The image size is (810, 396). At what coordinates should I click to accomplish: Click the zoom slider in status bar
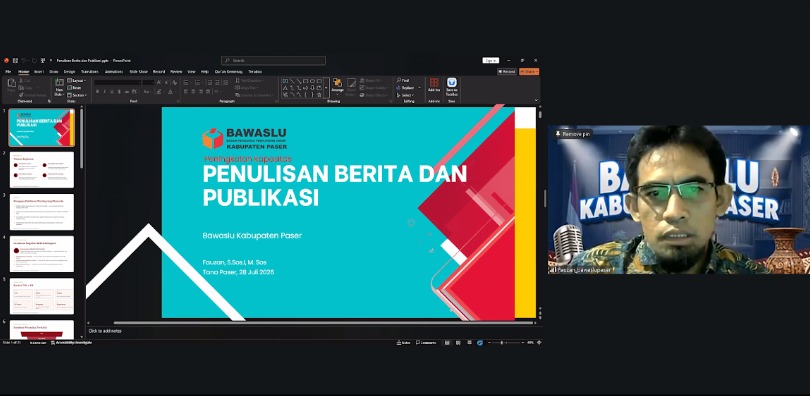(506, 342)
